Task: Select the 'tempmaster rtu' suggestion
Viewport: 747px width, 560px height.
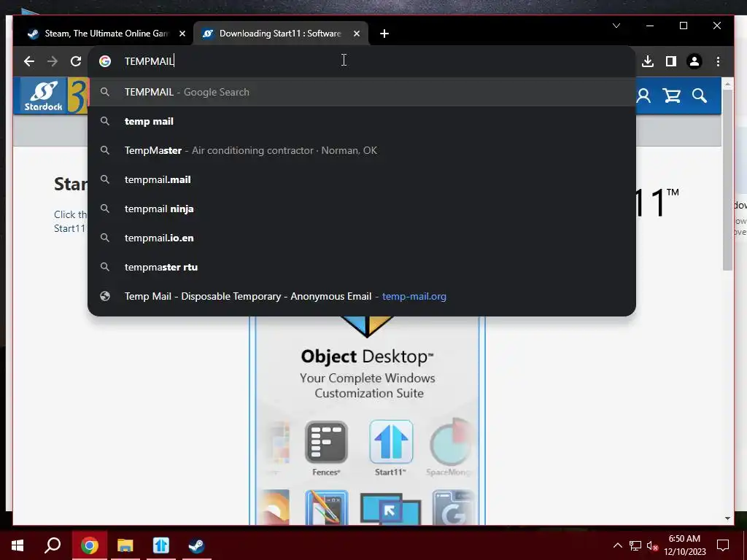Action: click(x=362, y=267)
